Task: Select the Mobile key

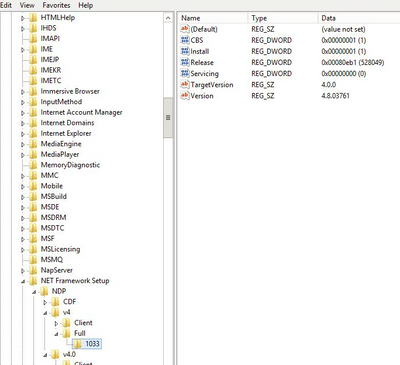Action: pos(52,186)
